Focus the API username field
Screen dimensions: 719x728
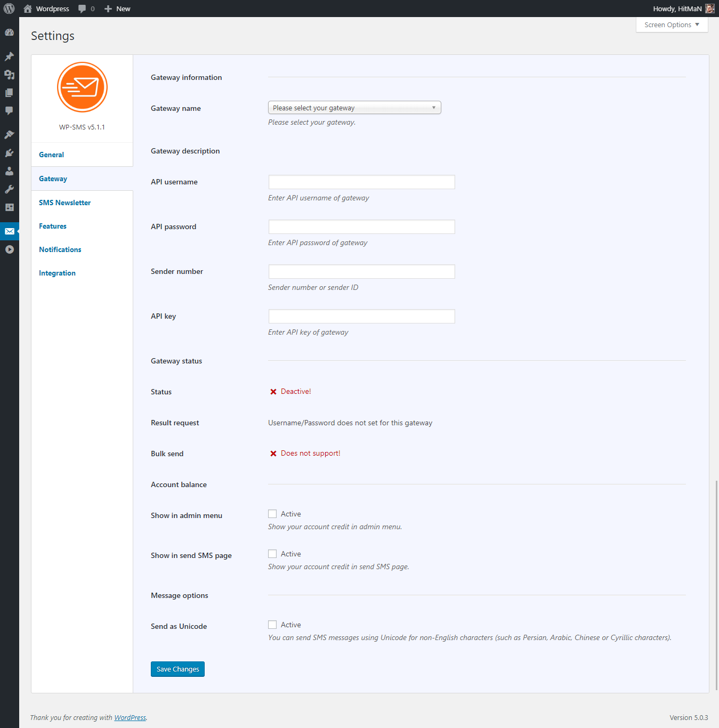click(x=361, y=182)
